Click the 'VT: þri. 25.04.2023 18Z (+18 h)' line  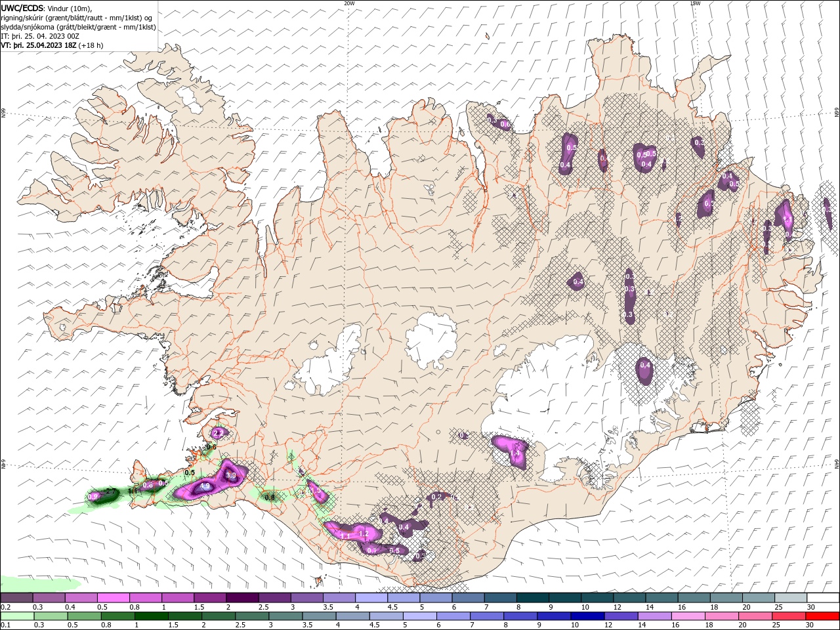click(x=52, y=45)
